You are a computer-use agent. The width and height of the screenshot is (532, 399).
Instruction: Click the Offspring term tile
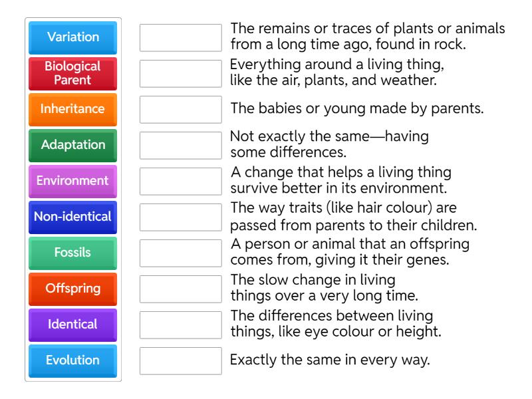coord(73,289)
